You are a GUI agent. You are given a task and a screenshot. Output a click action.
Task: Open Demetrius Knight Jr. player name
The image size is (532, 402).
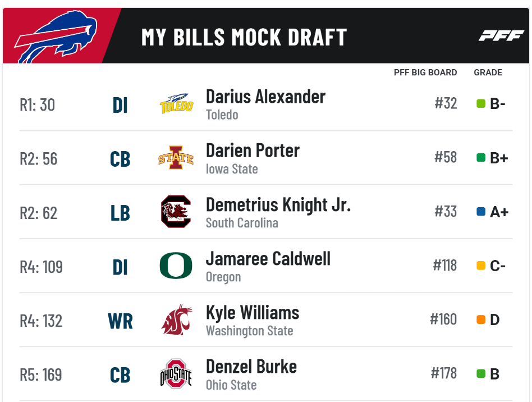(x=278, y=205)
